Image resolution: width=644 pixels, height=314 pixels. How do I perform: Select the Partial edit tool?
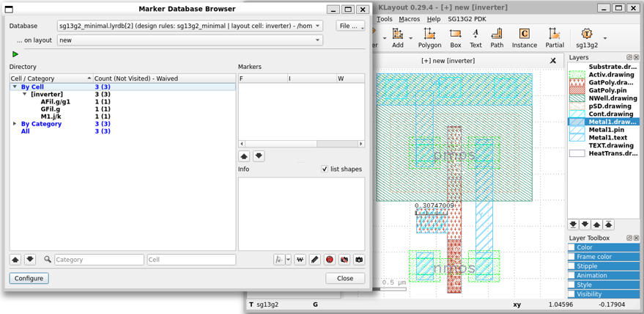[x=555, y=37]
